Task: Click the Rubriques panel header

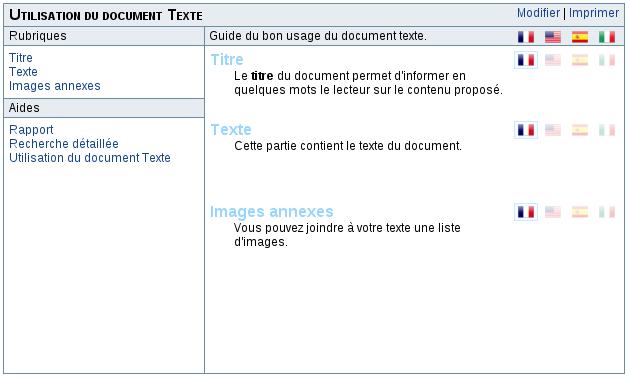Action: tap(104, 36)
